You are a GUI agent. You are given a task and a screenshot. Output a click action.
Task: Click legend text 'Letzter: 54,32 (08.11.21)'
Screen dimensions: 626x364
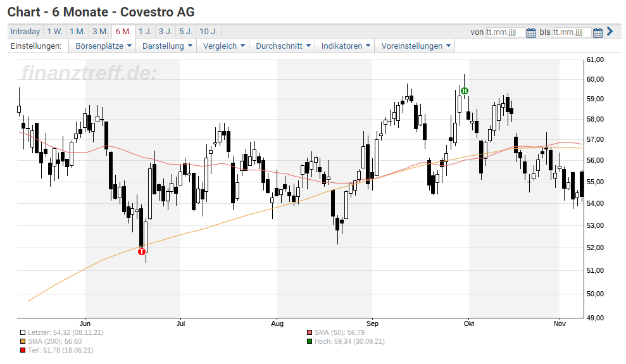click(65, 332)
